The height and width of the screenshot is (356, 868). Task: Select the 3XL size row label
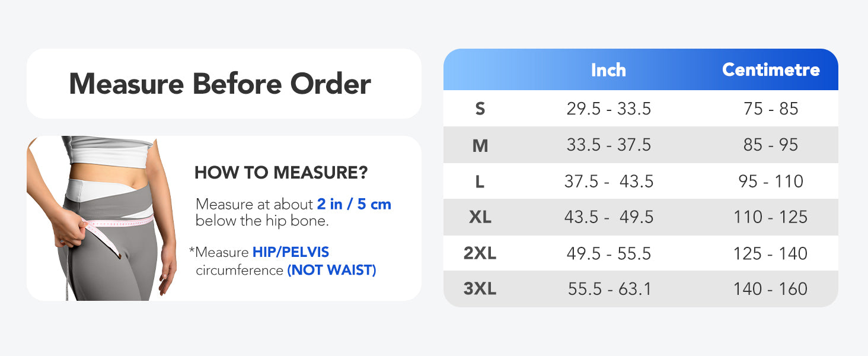(x=480, y=289)
